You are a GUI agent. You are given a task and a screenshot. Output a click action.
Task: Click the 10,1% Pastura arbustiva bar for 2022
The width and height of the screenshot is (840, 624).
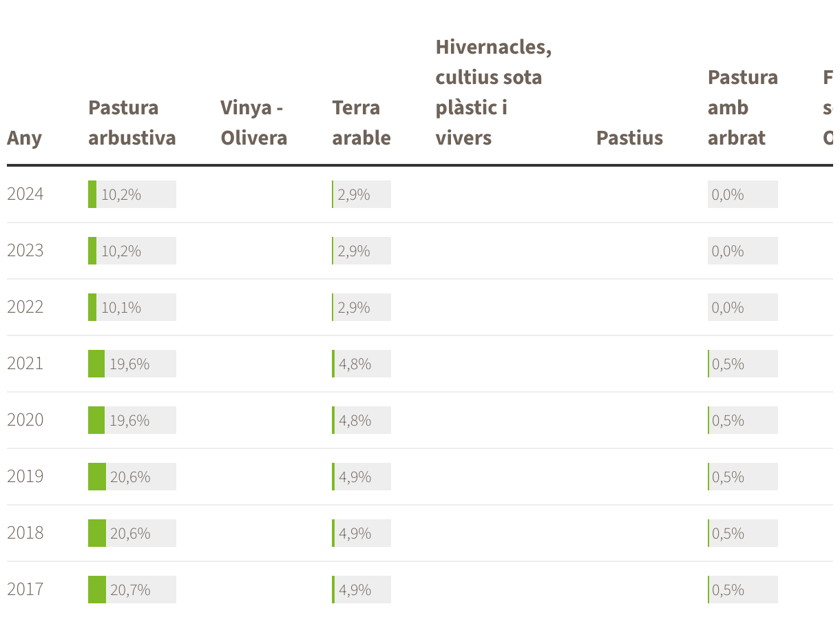(x=132, y=307)
